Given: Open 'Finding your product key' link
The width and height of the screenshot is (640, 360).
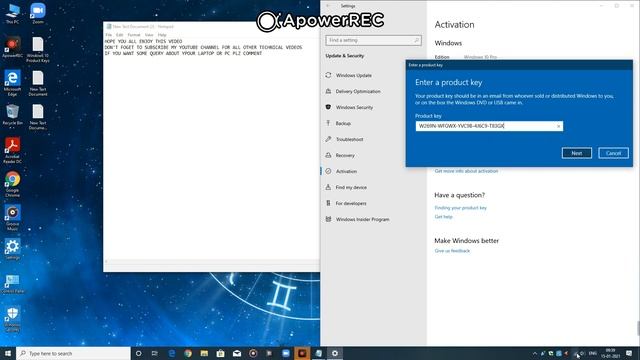Looking at the screenshot, I should 460,208.
